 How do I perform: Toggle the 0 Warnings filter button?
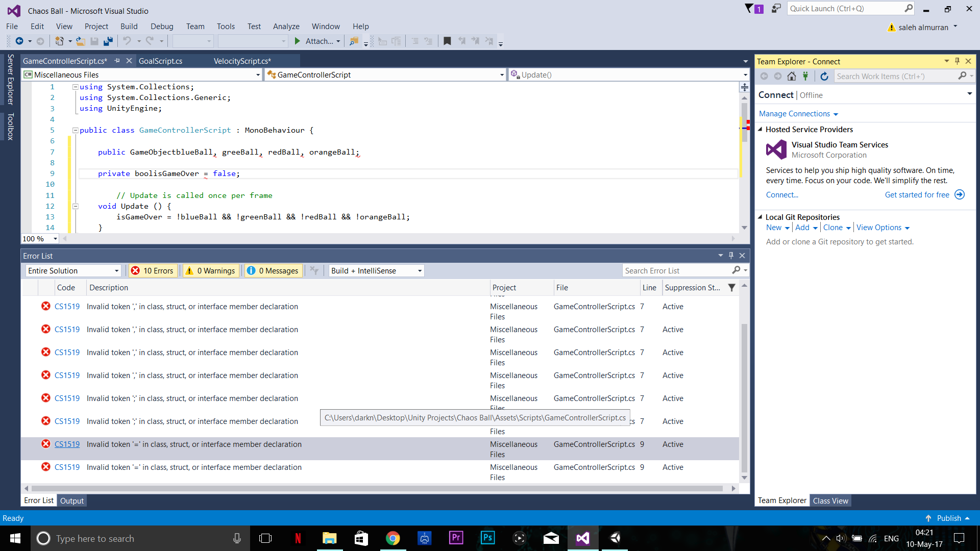click(211, 270)
